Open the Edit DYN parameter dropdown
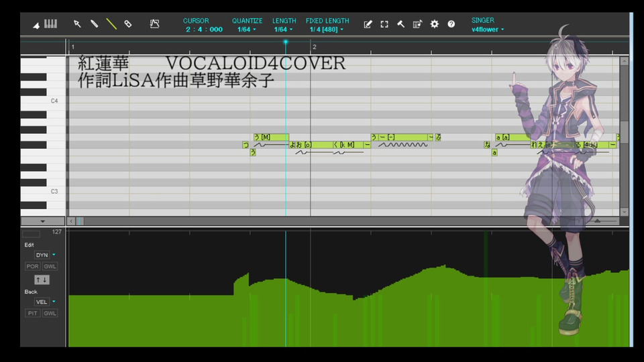644x362 pixels. (x=54, y=255)
